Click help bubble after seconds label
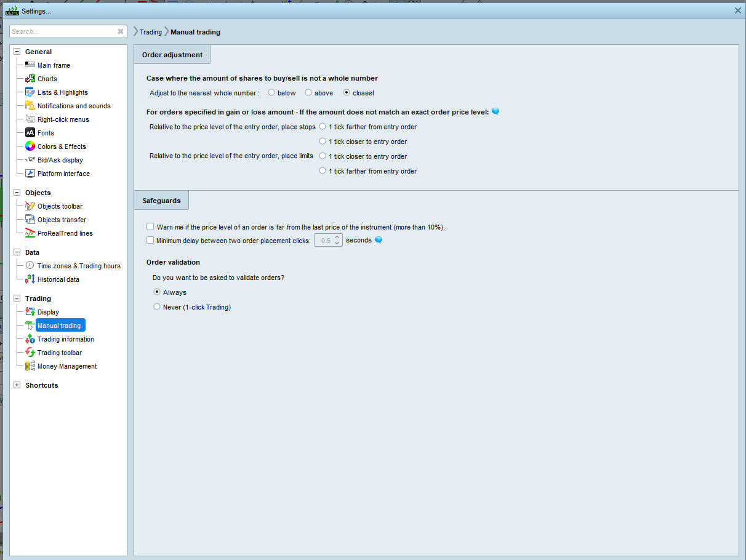 point(379,240)
